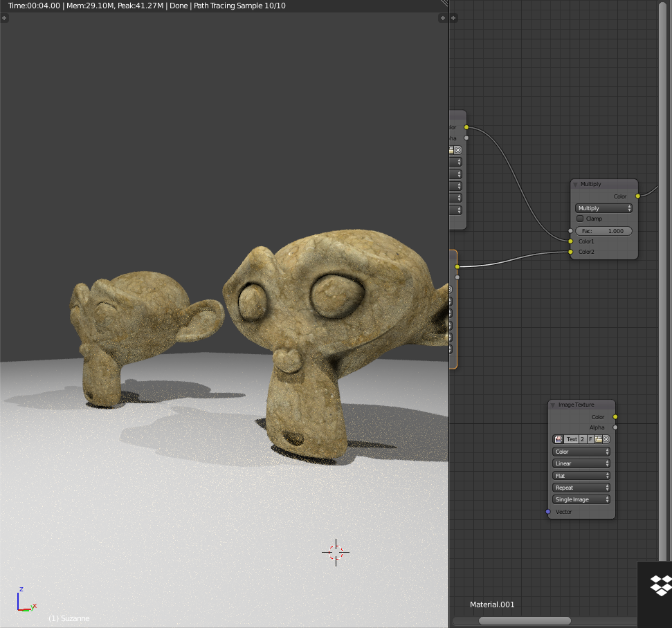Open the Multiply blend type dropdown
This screenshot has width=672, height=628.
[603, 208]
